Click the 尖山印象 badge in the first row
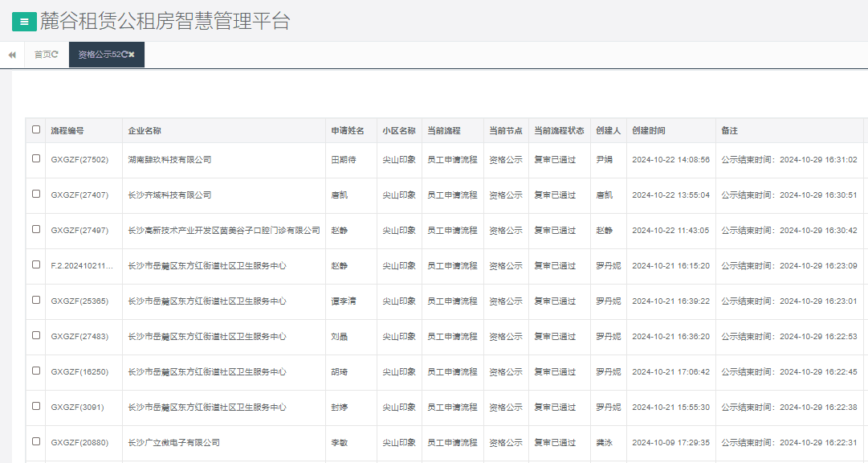Viewport: 868px width, 463px height. (x=398, y=159)
